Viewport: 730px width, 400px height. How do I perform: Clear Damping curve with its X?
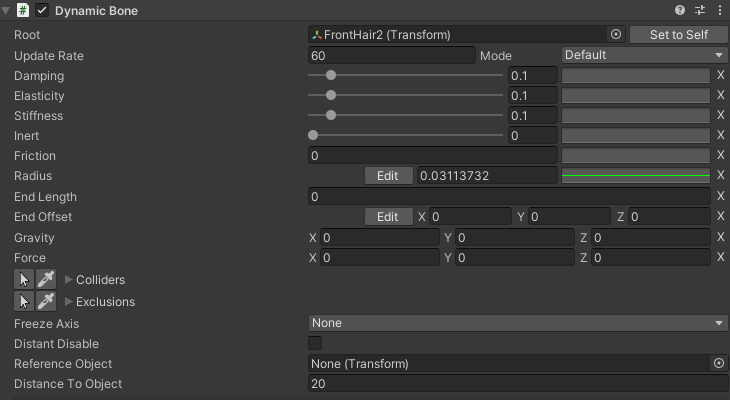coord(721,75)
